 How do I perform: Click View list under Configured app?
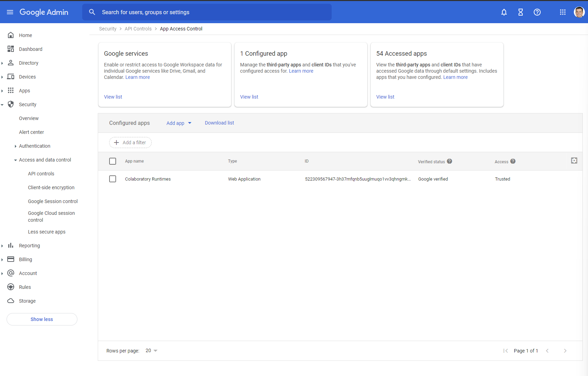(x=249, y=97)
